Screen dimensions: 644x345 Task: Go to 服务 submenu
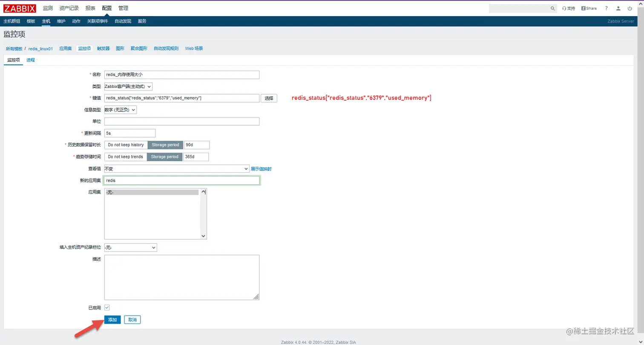tap(142, 21)
